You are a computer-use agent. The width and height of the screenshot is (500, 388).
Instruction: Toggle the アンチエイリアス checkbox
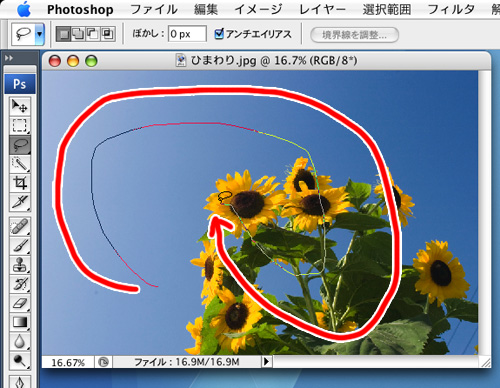[219, 34]
